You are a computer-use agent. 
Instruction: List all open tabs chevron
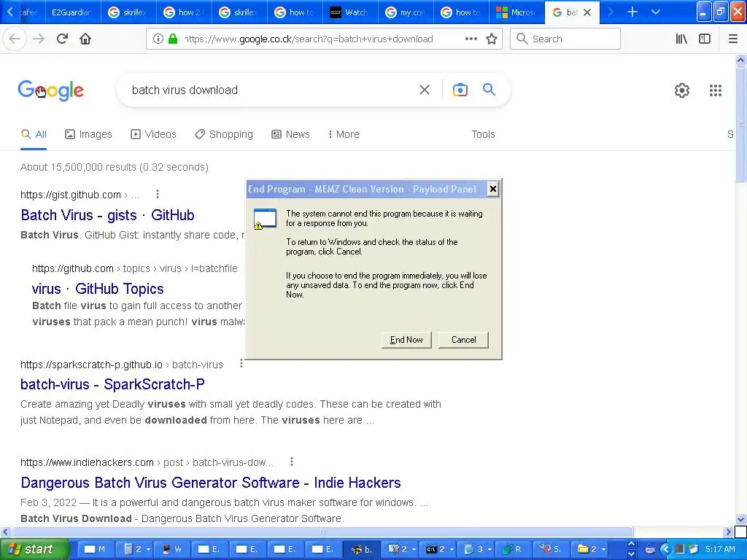click(656, 12)
